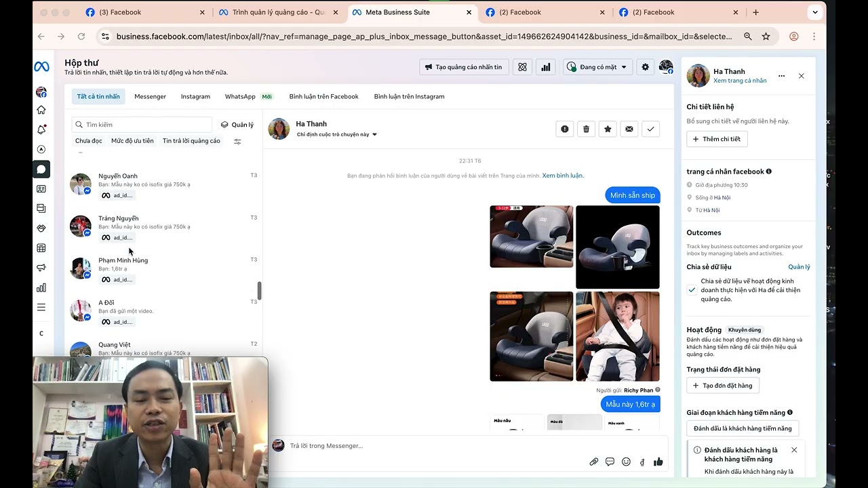Click the 'Tìm kiếm' search field
Image resolution: width=868 pixels, height=488 pixels.
click(142, 125)
